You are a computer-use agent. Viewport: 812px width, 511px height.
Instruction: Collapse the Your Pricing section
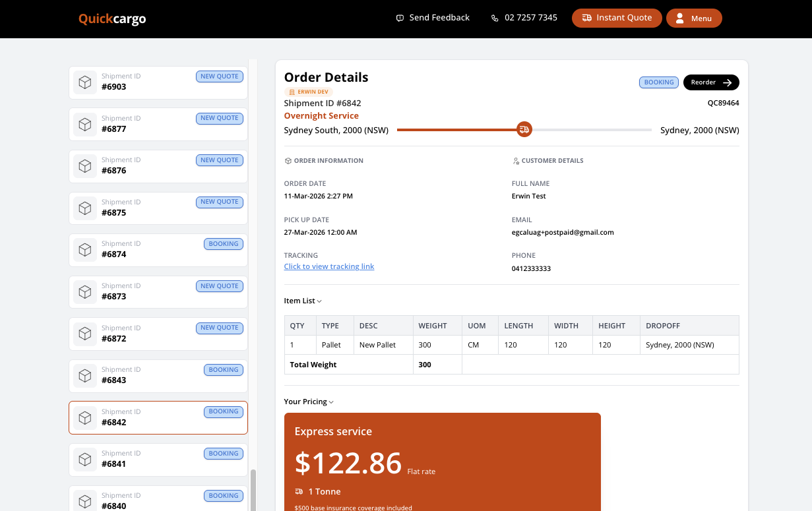coord(330,402)
